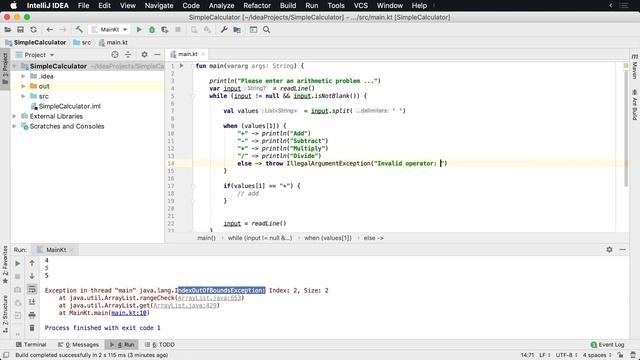Open the Maven side tool window
This screenshot has height=360, width=640.
coord(635,67)
